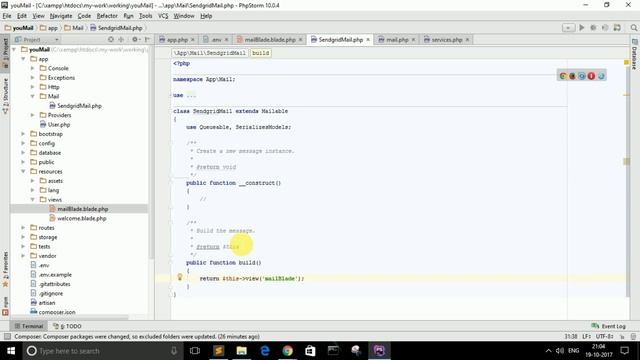Image resolution: width=640 pixels, height=360 pixels.
Task: Expand the config folder
Action: [x=23, y=143]
